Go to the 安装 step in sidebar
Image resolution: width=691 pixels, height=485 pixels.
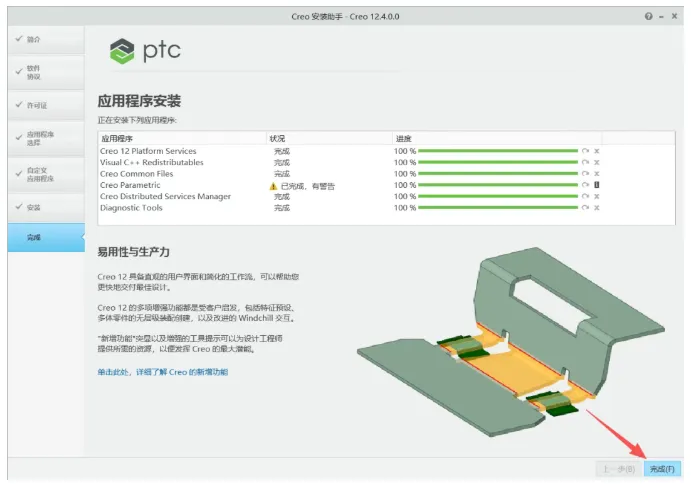(46, 207)
